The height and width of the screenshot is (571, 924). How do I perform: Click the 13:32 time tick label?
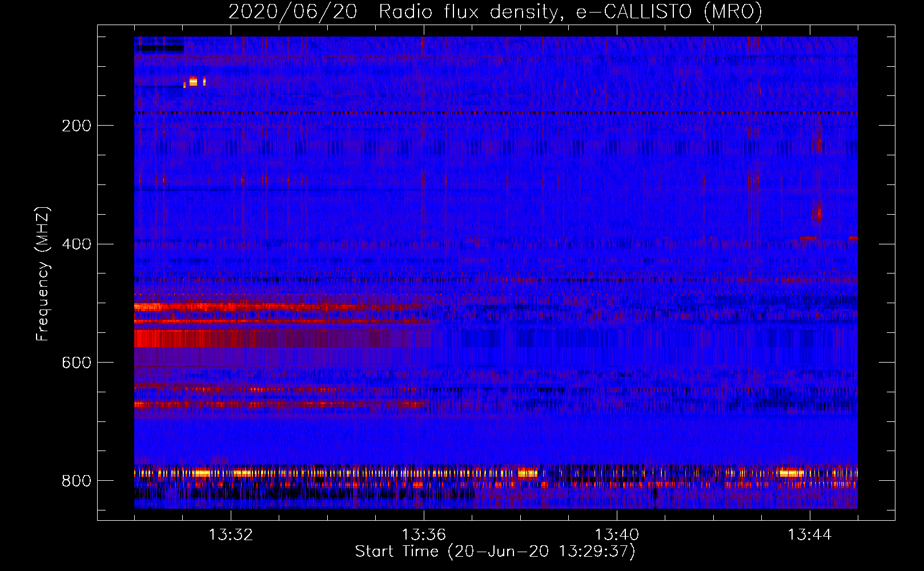[x=231, y=534]
